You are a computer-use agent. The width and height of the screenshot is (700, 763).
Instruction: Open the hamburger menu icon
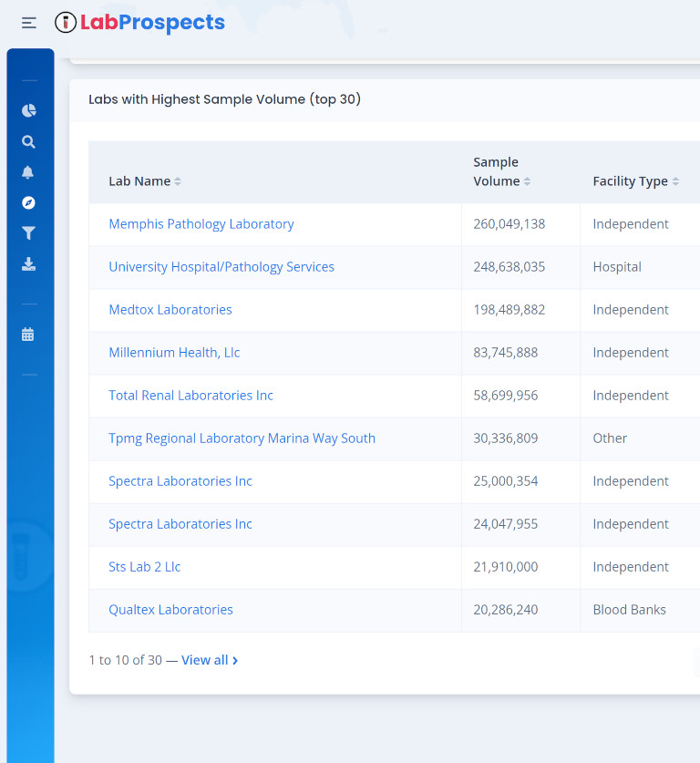pos(29,23)
